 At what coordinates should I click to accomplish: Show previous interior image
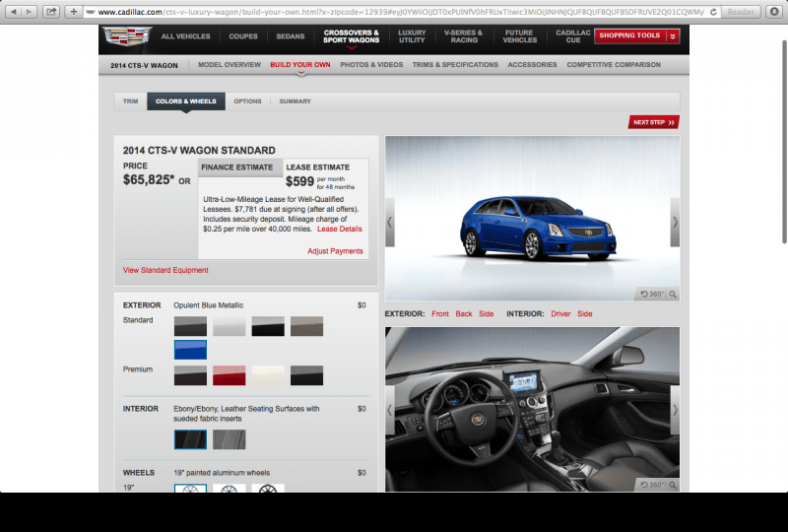389,410
